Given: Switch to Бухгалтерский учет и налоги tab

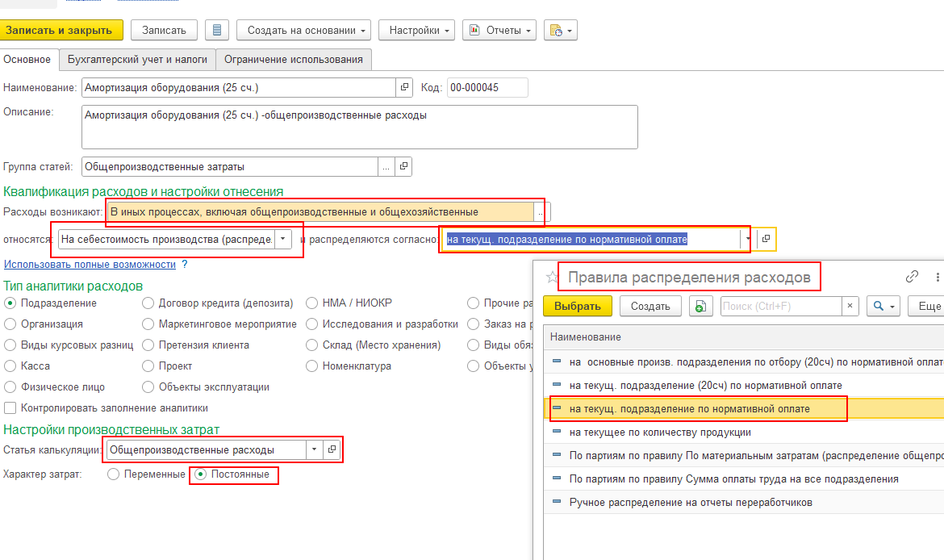Looking at the screenshot, I should pyautogui.click(x=137, y=60).
